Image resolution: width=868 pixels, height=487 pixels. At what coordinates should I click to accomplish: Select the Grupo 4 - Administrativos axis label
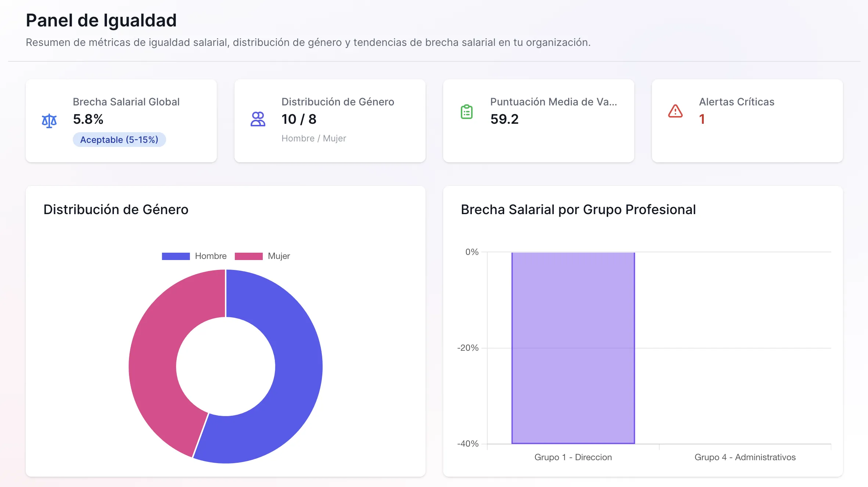[x=745, y=457]
